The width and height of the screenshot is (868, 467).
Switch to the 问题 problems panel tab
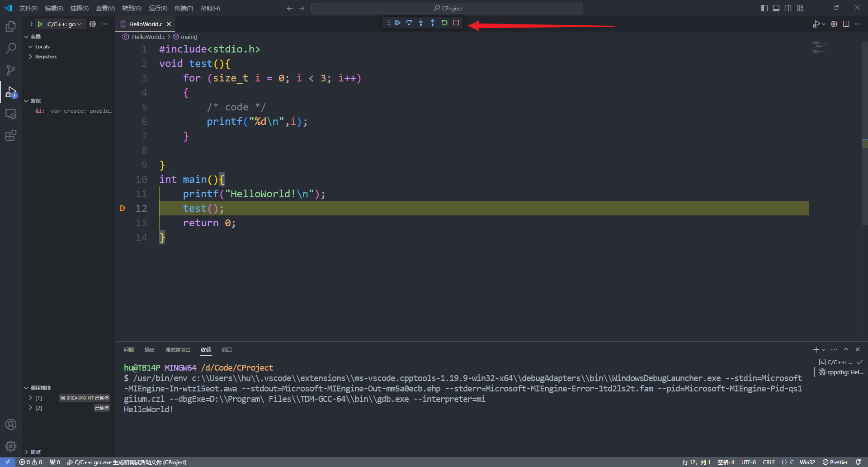coord(129,350)
